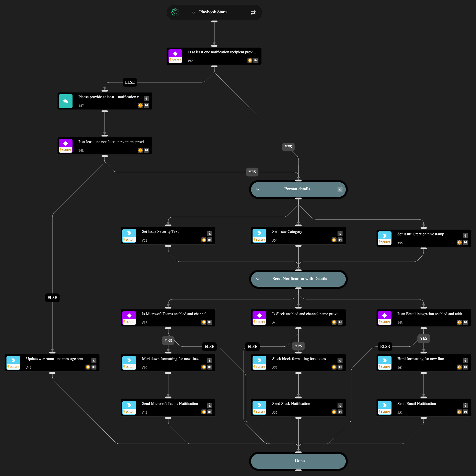Click the ELSE label below task #46
Image resolution: width=476 pixels, height=476 pixels.
coord(130,82)
